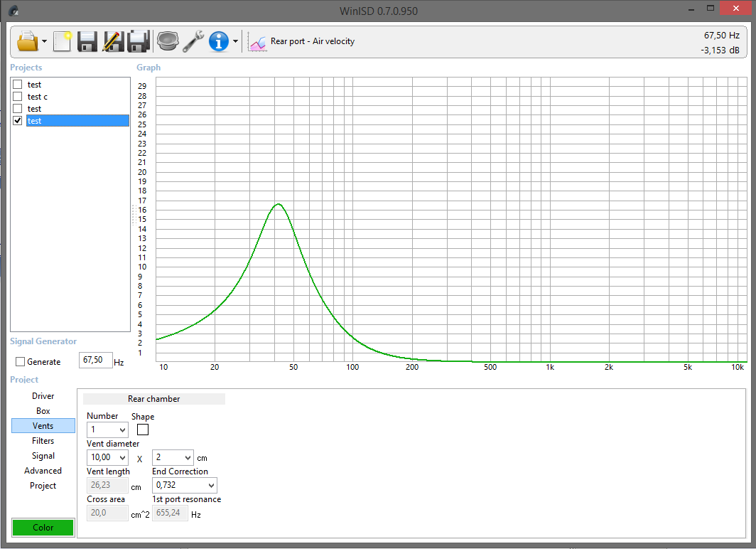
Task: Click the graph type chart icon
Action: coord(257,43)
